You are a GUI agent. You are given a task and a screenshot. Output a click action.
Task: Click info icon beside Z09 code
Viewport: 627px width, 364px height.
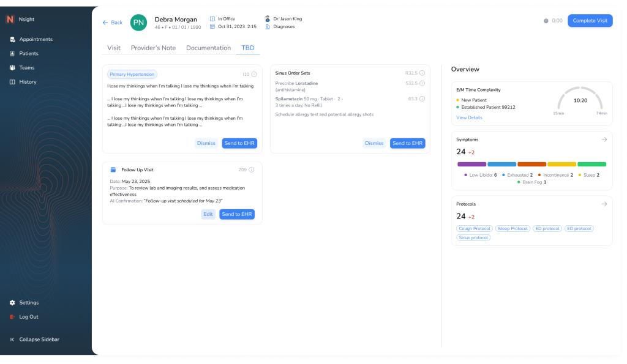254,169
